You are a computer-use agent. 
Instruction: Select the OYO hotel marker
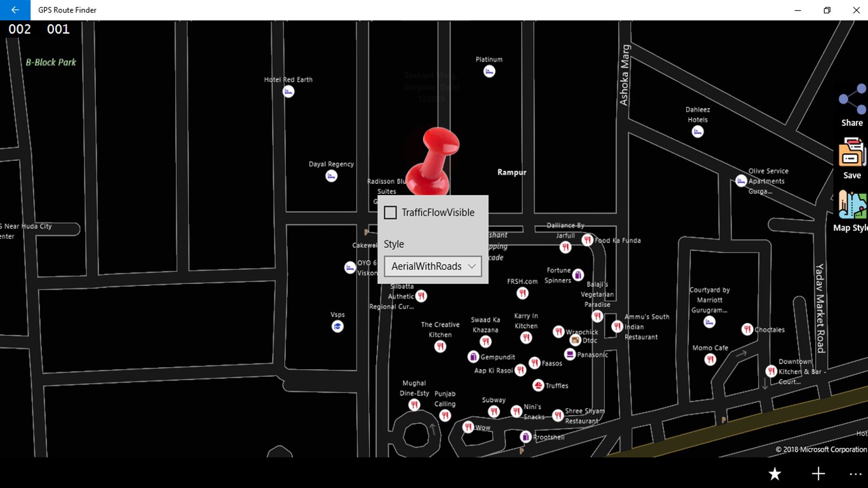tap(349, 268)
